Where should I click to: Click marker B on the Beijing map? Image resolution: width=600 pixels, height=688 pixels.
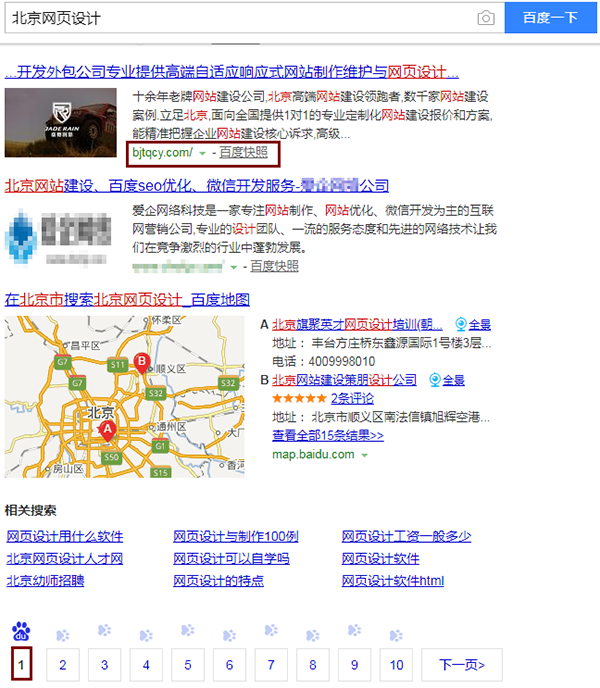click(142, 361)
